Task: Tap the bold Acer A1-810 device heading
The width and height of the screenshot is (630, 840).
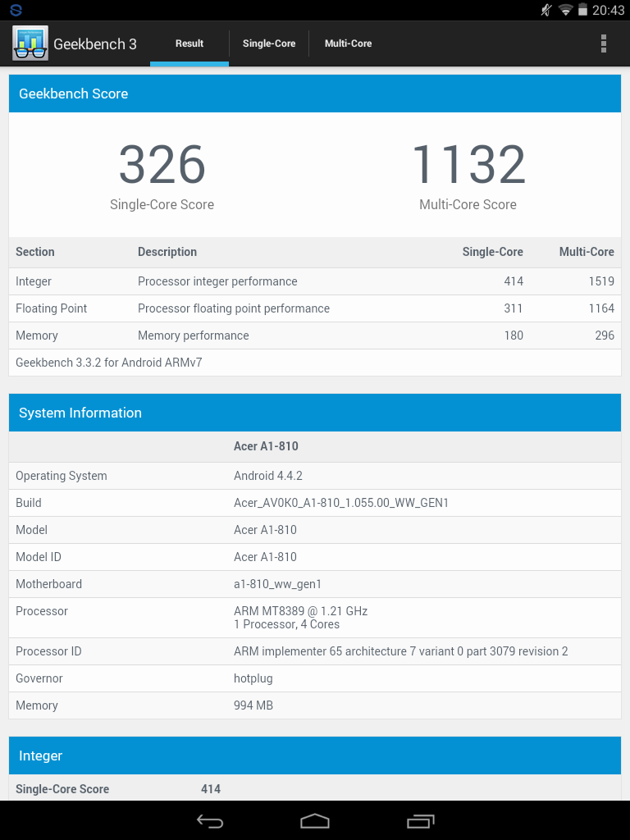Action: click(266, 446)
